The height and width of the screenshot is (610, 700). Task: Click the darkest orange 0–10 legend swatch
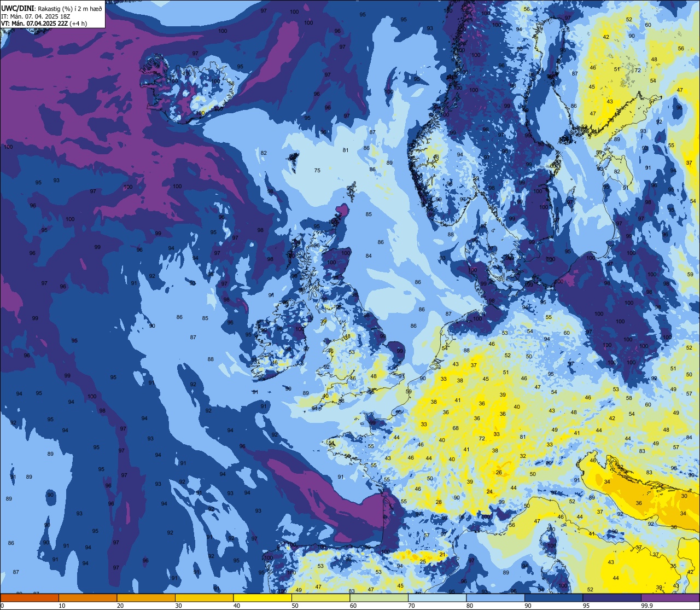pos(30,598)
